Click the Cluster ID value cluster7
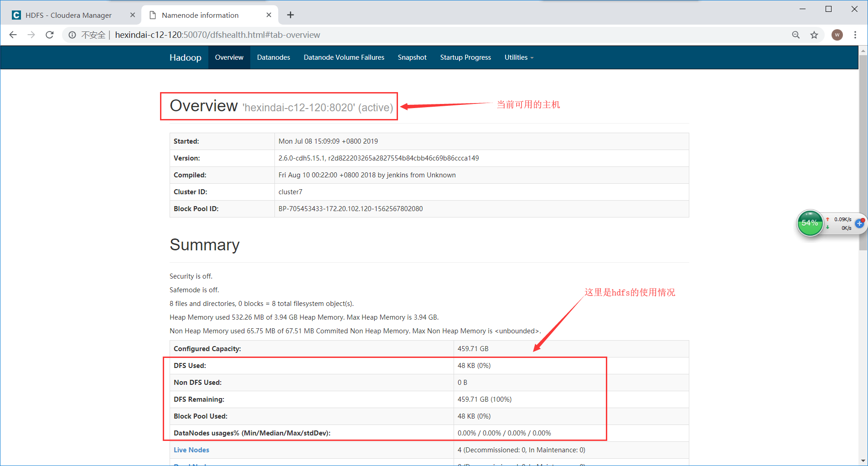 pos(290,192)
